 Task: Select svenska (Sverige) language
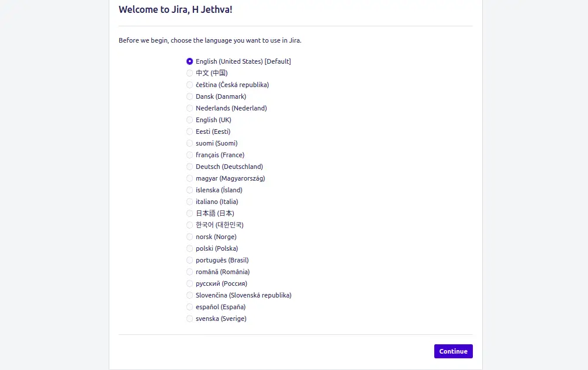(190, 319)
